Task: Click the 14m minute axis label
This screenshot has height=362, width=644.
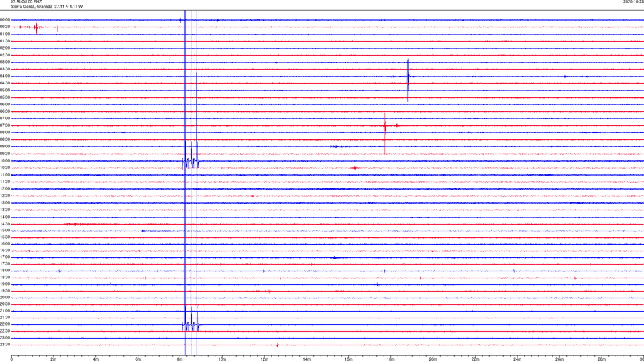Action: [x=307, y=359]
